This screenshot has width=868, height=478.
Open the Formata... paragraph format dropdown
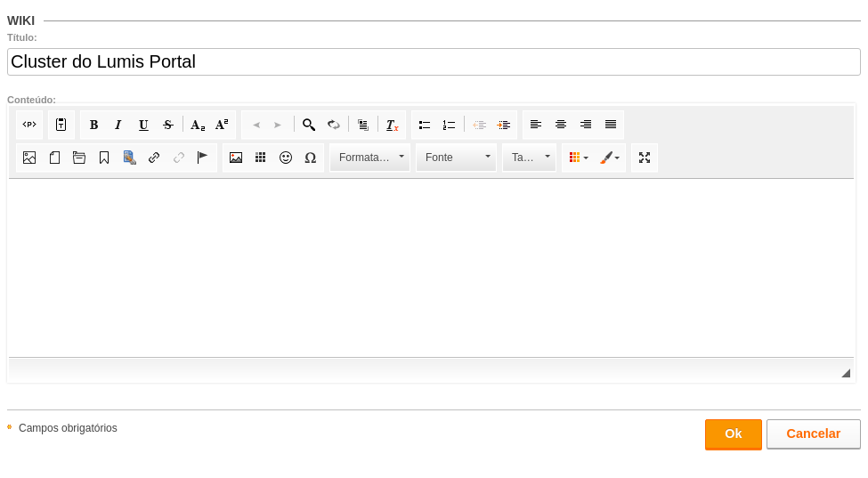pos(369,158)
